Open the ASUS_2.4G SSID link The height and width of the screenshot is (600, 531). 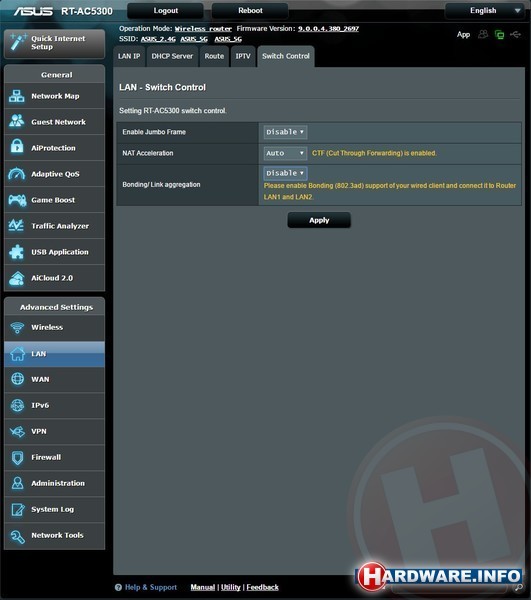(158, 39)
